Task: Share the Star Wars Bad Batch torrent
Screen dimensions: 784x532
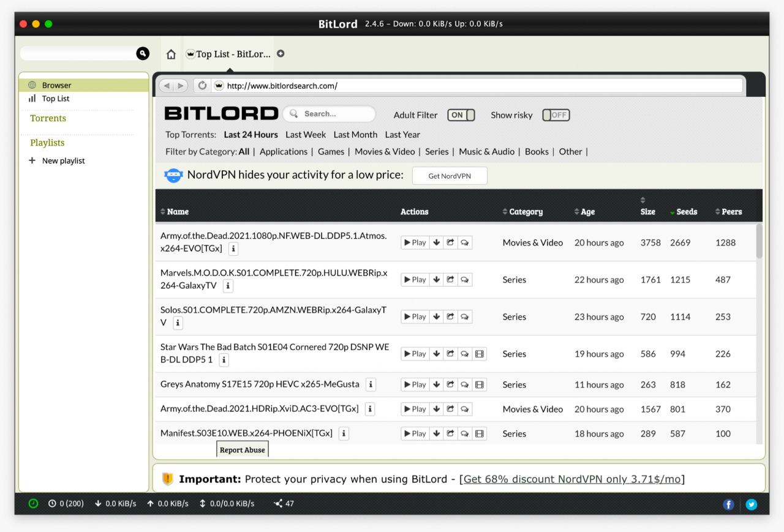Action: click(450, 354)
